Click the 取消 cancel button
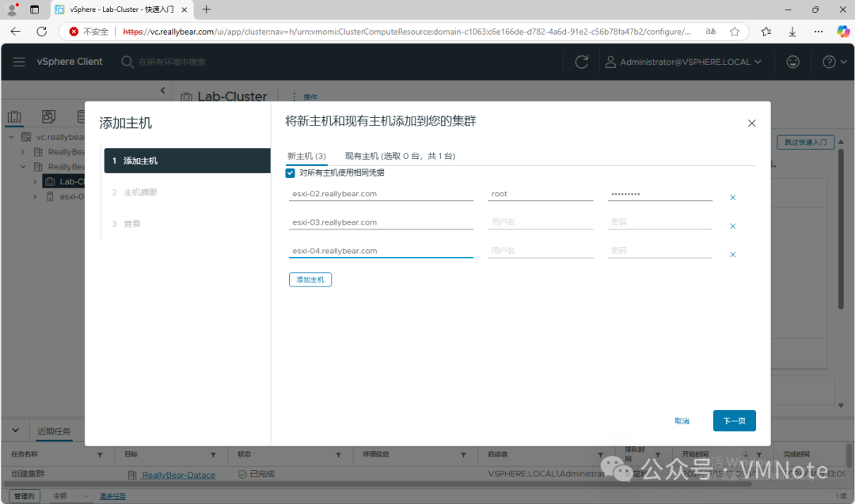Image resolution: width=855 pixels, height=504 pixels. click(682, 421)
